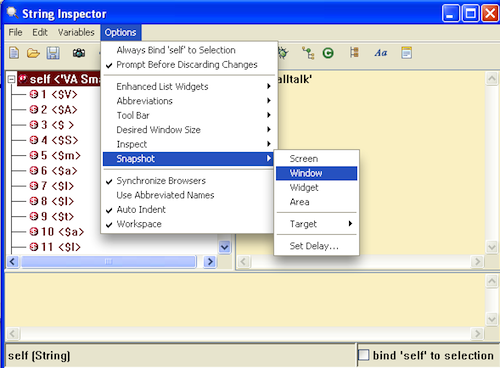500x368 pixels.
Task: Click the red icon on tree item 1 <$V>
Action: pyautogui.click(x=34, y=94)
